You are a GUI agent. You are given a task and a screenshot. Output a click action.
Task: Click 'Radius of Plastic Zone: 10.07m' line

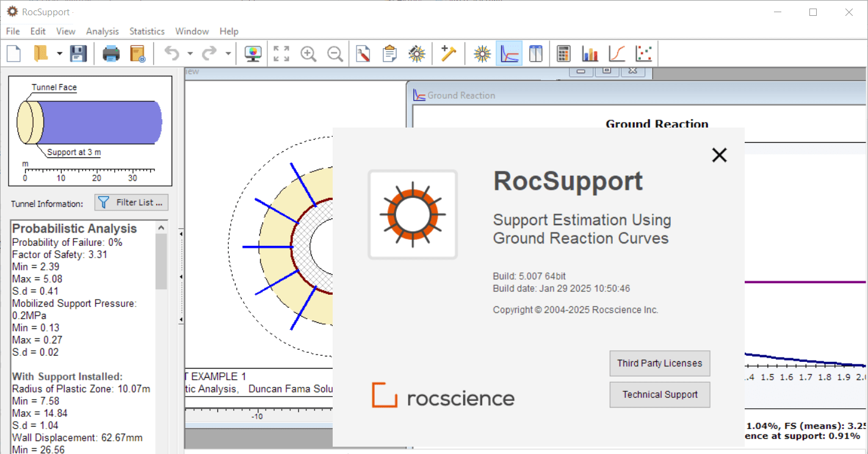[81, 389]
